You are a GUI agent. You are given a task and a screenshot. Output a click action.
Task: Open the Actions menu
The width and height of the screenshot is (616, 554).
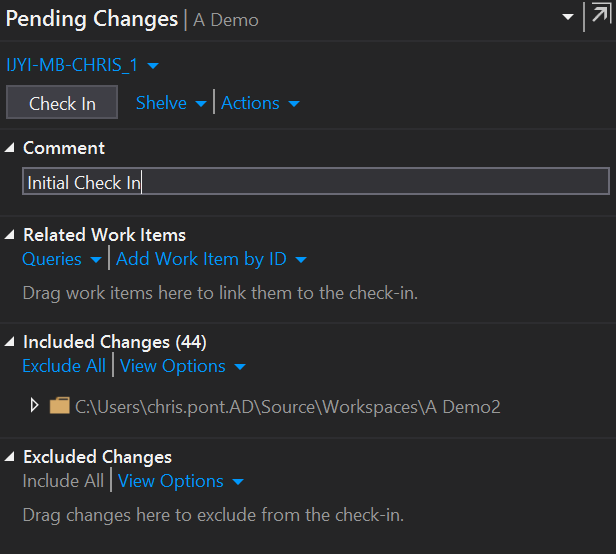click(260, 103)
